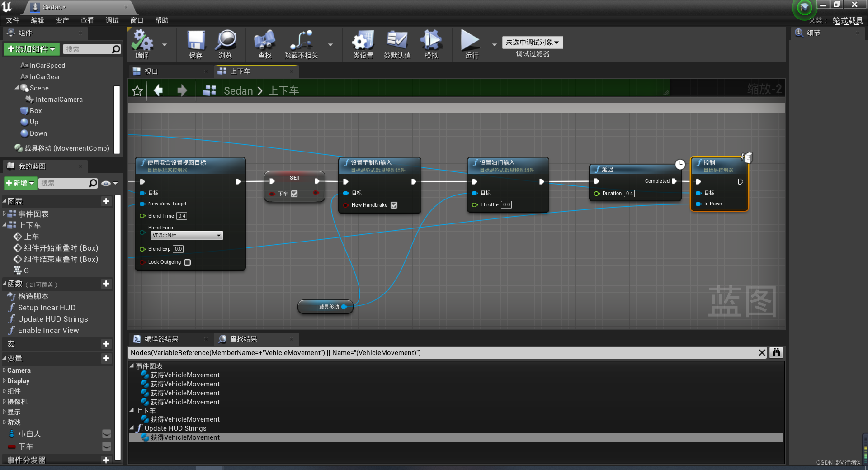The image size is (868, 470).
Task: Toggle New Handbrake checkbox
Action: pos(394,205)
